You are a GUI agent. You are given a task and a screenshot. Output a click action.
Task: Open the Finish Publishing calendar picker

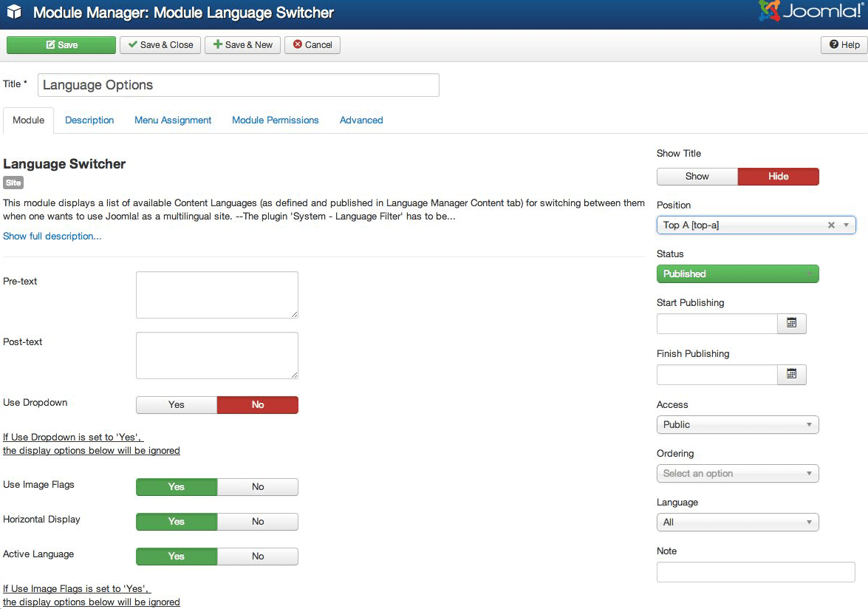pos(791,375)
